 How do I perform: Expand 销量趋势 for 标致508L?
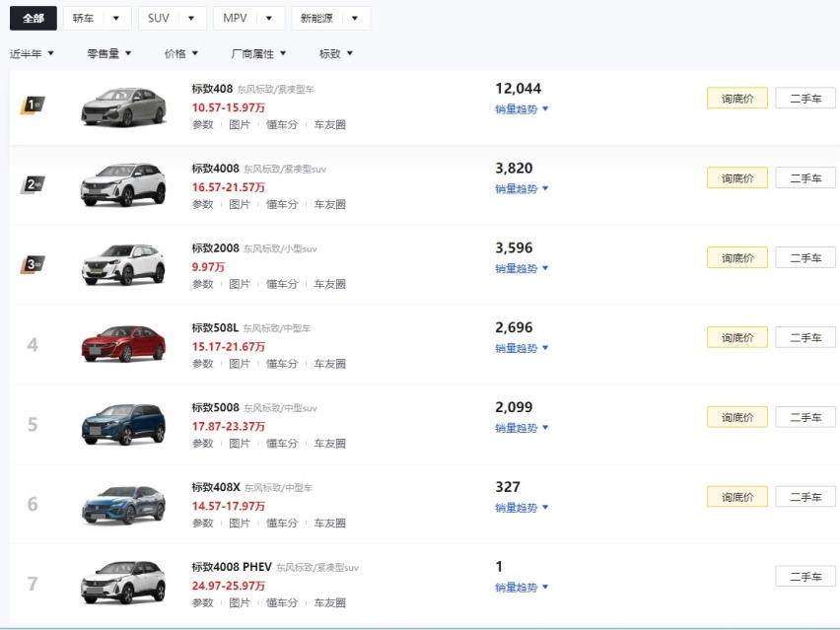tap(522, 348)
